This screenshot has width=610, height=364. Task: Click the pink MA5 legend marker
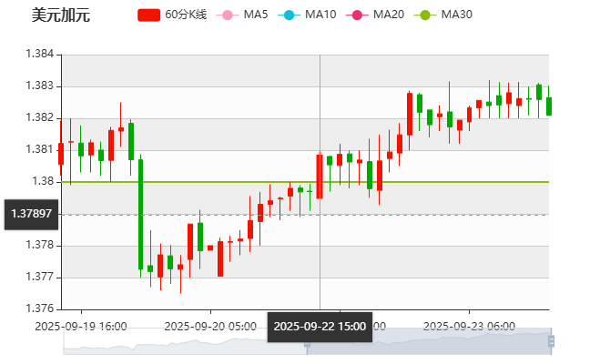[x=228, y=15]
